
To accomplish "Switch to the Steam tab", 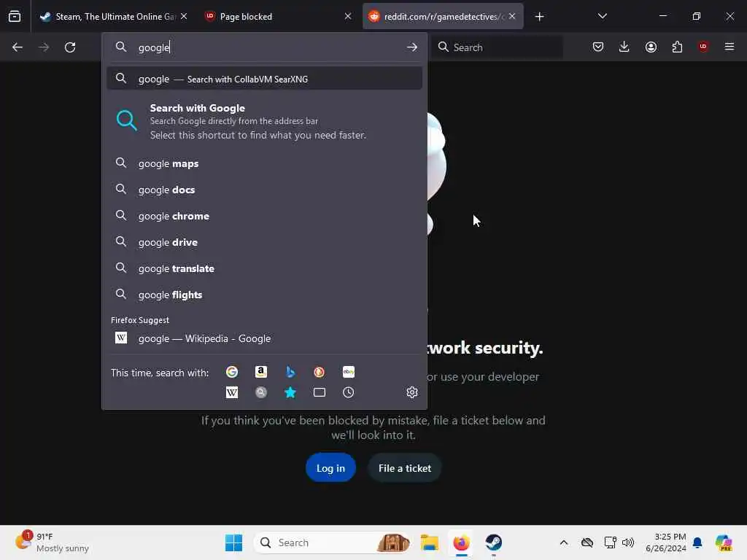I will point(115,16).
